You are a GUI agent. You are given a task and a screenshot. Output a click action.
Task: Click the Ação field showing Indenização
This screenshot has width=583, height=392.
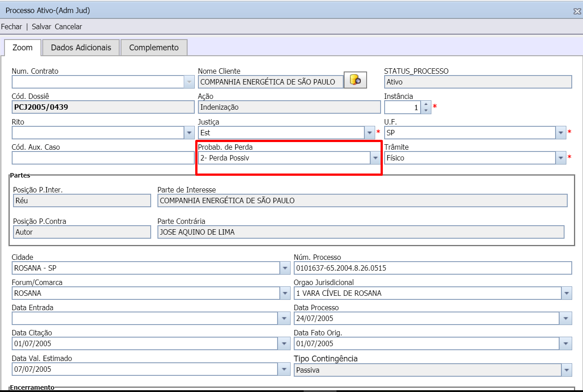tap(289, 107)
